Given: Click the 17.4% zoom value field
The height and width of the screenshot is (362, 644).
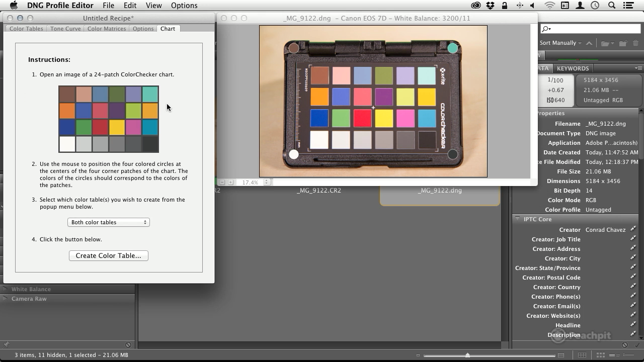Looking at the screenshot, I should coord(250,182).
